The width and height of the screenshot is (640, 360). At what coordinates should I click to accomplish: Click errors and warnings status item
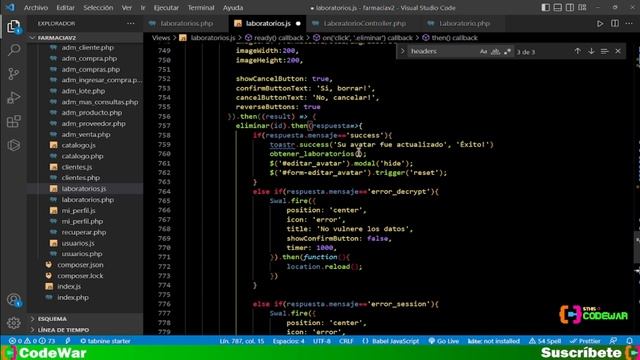[x=32, y=341]
